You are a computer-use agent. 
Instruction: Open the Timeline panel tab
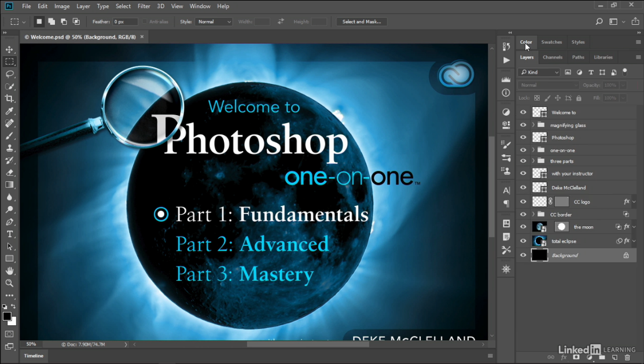pyautogui.click(x=34, y=356)
